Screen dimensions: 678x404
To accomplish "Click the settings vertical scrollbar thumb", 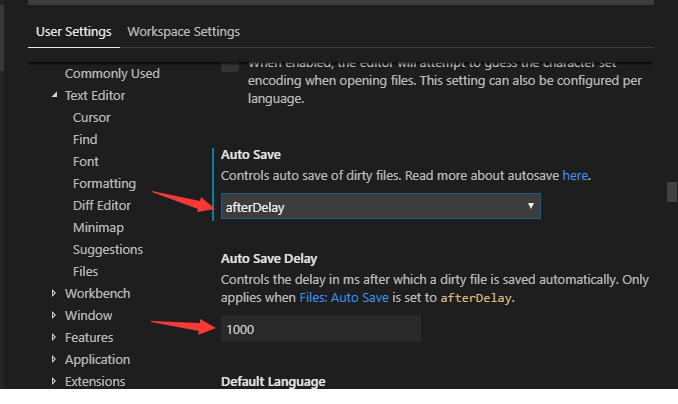I will [672, 191].
